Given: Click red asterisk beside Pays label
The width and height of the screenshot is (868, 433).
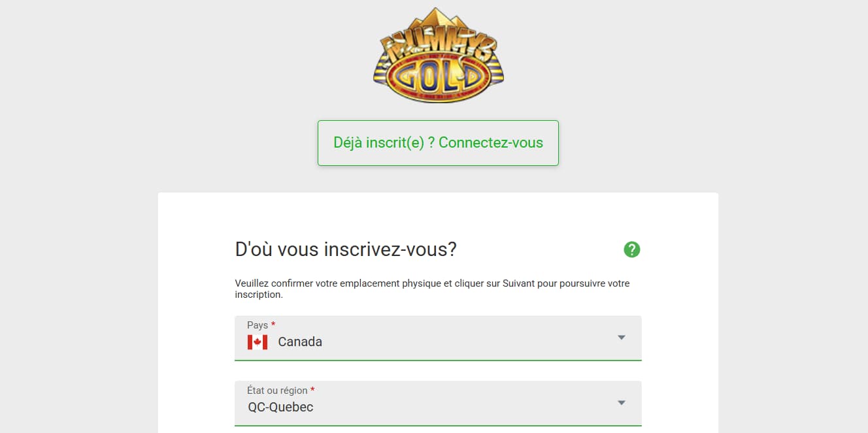Looking at the screenshot, I should pos(273,325).
